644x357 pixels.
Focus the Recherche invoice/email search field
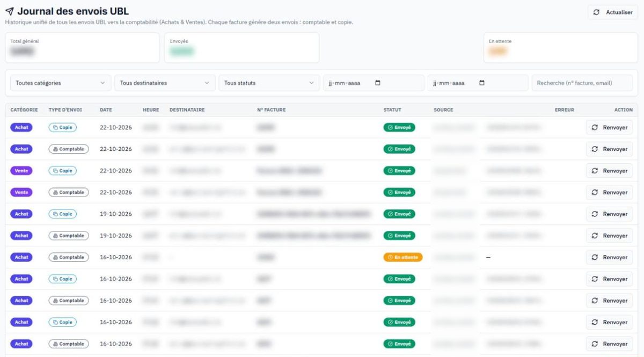click(582, 83)
